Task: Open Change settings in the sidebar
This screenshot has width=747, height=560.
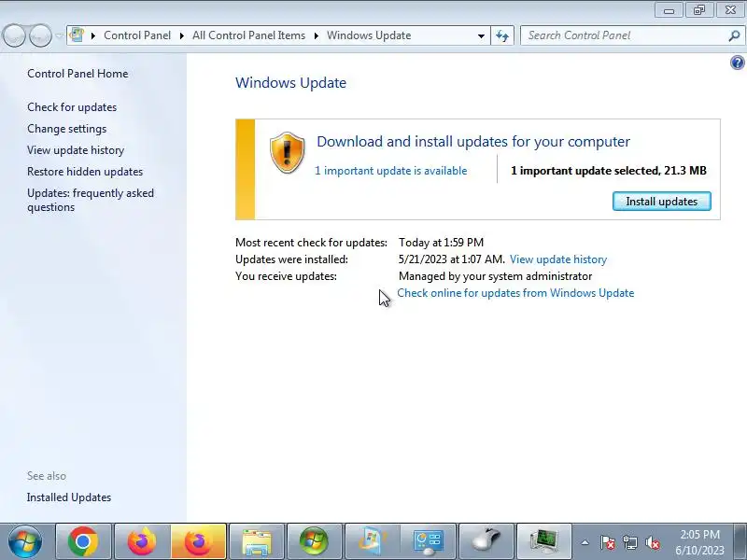Action: click(66, 129)
